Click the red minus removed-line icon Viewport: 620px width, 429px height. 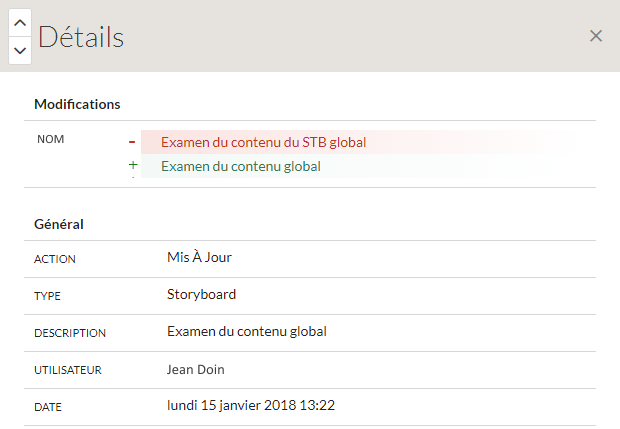(132, 142)
